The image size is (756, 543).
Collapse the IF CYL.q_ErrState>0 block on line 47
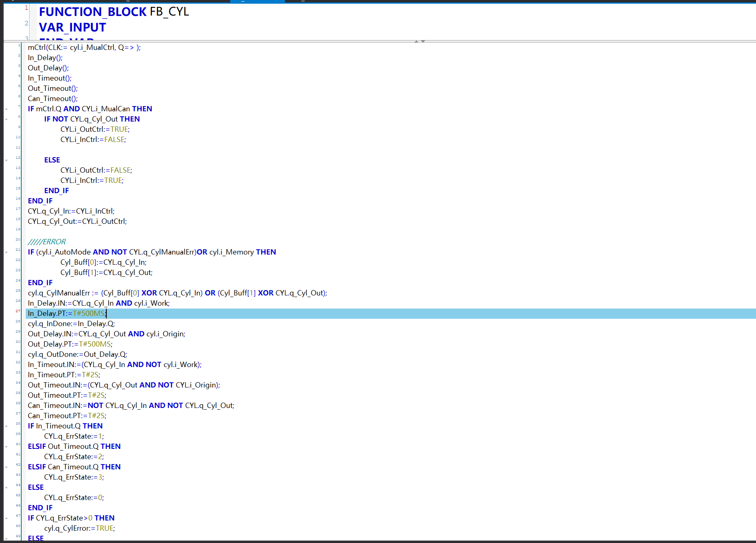click(x=7, y=518)
